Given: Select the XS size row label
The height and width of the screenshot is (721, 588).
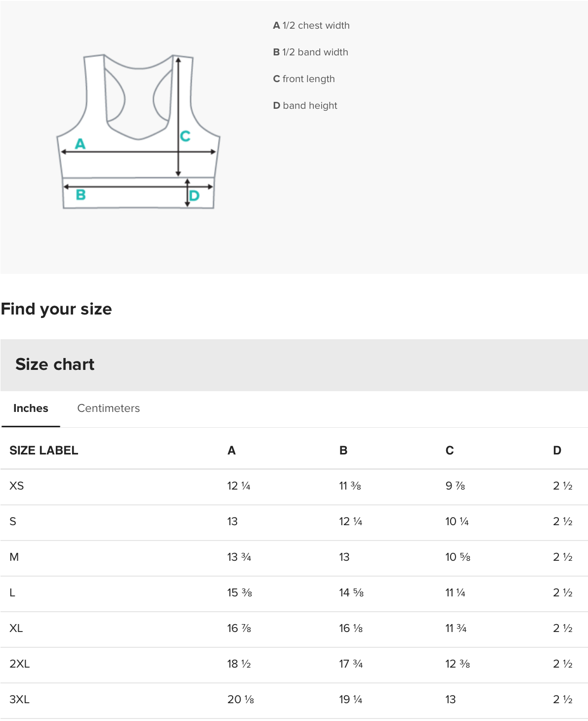Looking at the screenshot, I should [x=17, y=486].
